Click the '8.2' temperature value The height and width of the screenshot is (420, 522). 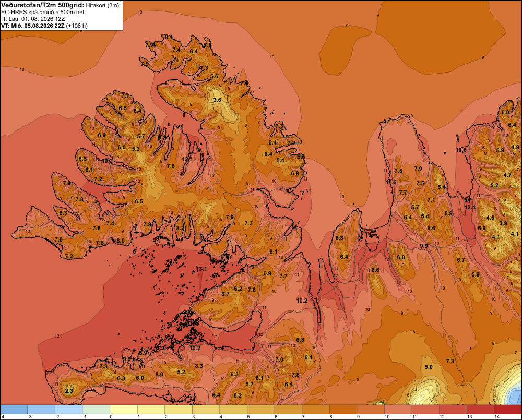pyautogui.click(x=180, y=229)
